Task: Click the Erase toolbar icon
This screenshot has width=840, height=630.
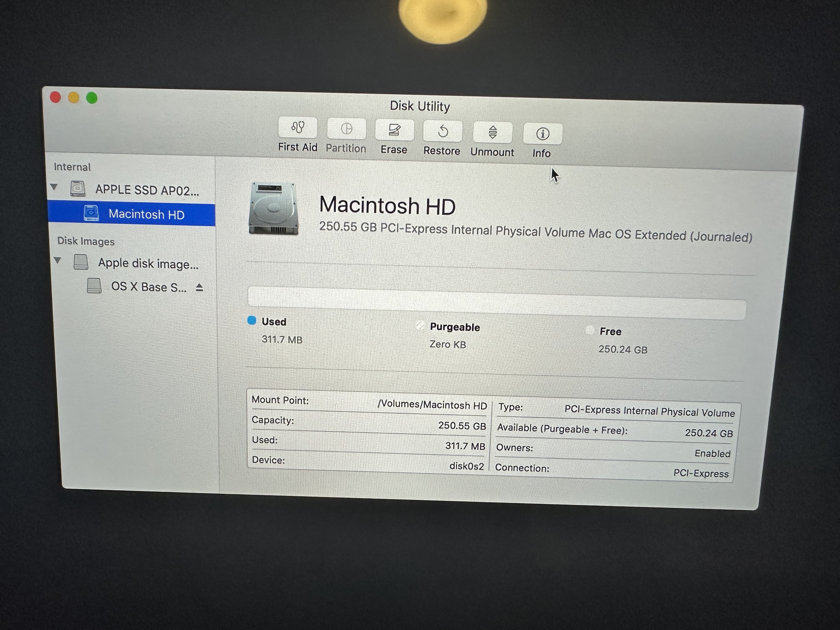Action: (394, 130)
